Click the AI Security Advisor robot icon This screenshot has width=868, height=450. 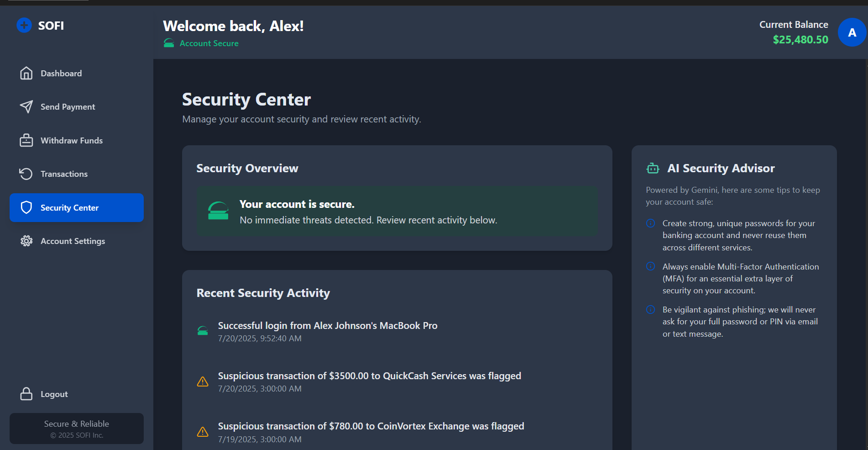(x=653, y=169)
